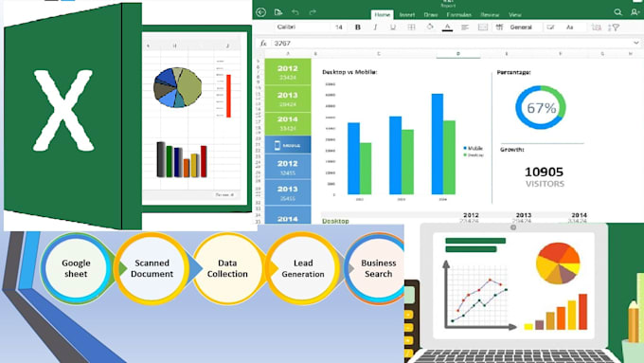The image size is (644, 363).
Task: Switch to the Insert tab
Action: [x=407, y=15]
